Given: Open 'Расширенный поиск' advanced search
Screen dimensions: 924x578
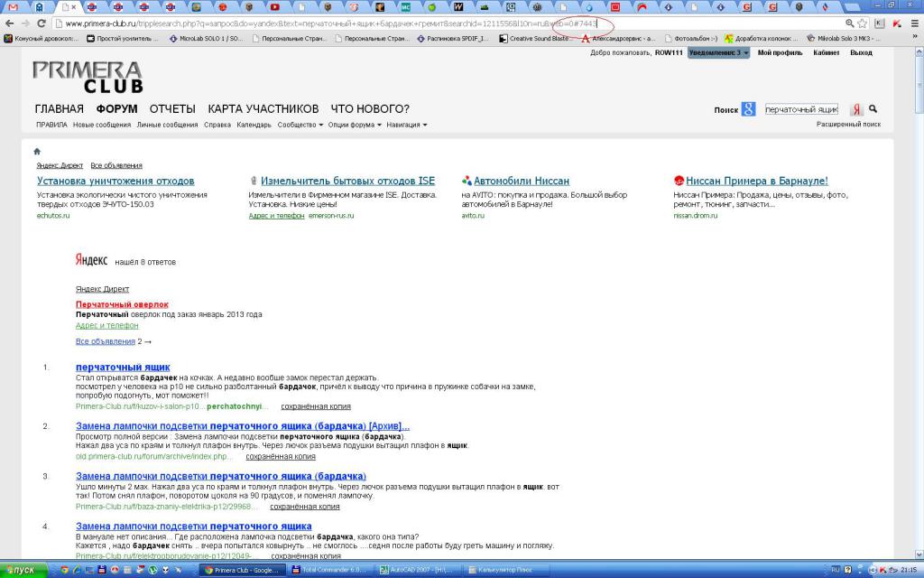Looking at the screenshot, I should [848, 125].
